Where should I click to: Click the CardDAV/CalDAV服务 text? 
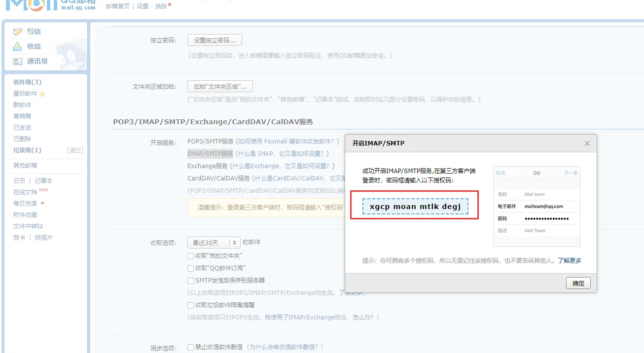click(219, 178)
